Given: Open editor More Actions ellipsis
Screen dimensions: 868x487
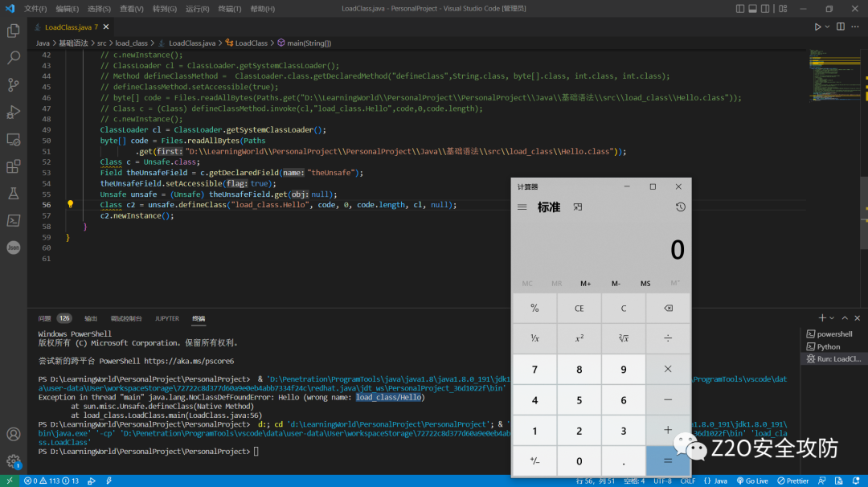Looking at the screenshot, I should click(855, 27).
